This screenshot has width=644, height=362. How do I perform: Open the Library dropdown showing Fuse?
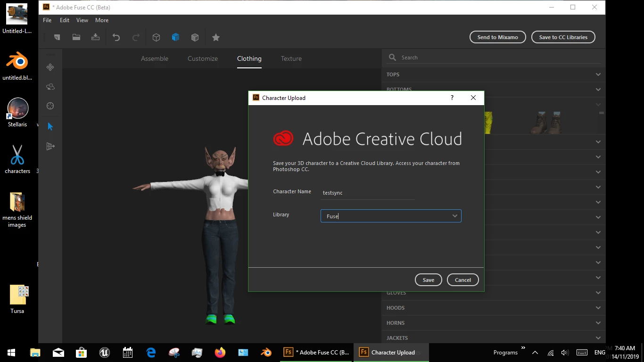391,216
